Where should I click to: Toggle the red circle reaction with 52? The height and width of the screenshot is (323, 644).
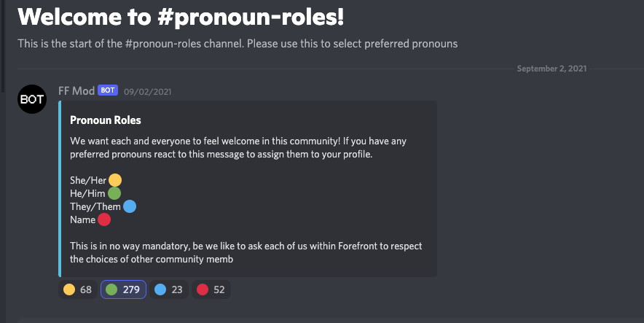coord(210,289)
